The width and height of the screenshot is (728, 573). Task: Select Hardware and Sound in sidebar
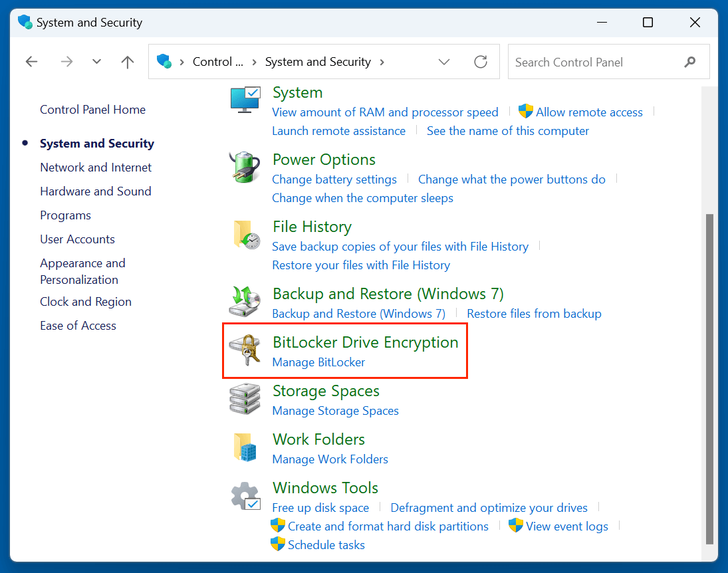[x=96, y=191]
